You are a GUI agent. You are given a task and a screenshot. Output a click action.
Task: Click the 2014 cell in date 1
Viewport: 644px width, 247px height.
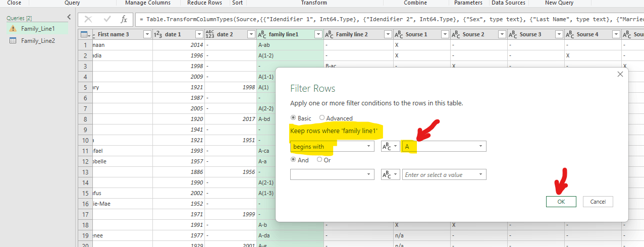pyautogui.click(x=178, y=45)
